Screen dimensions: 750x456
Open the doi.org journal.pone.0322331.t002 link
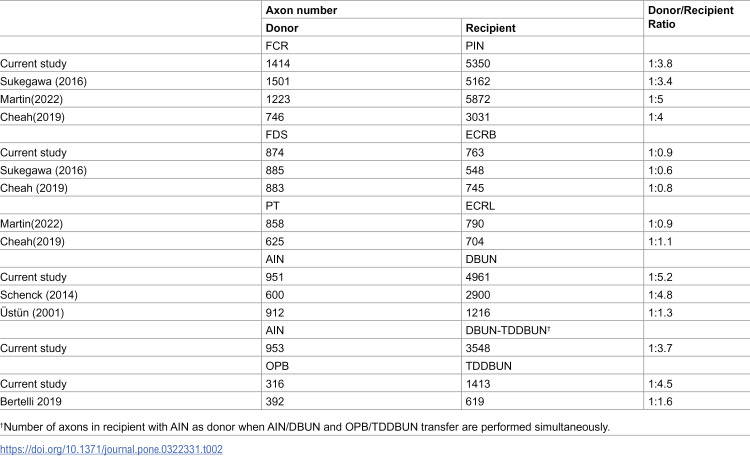111,449
